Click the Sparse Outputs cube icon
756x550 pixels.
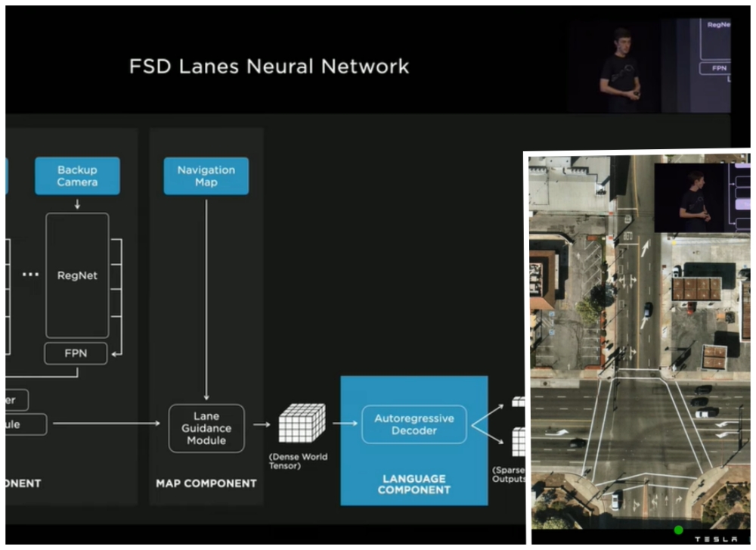tap(519, 442)
